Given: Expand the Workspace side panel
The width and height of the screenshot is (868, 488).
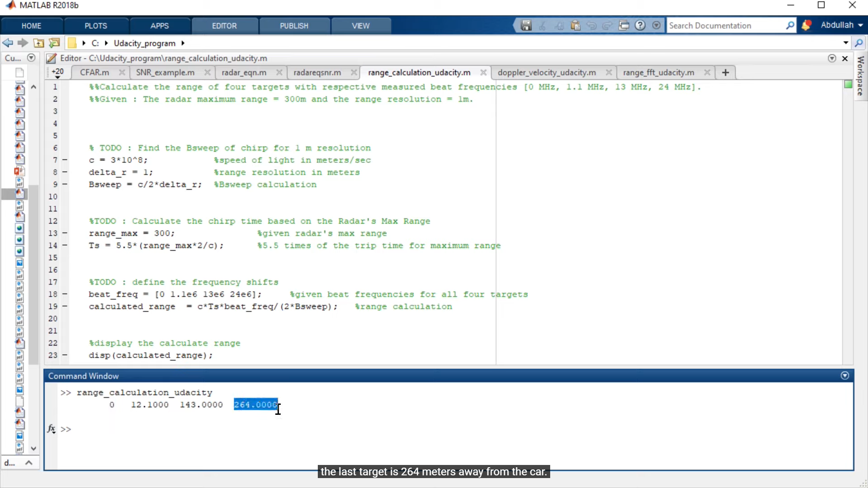Looking at the screenshot, I should [861, 76].
